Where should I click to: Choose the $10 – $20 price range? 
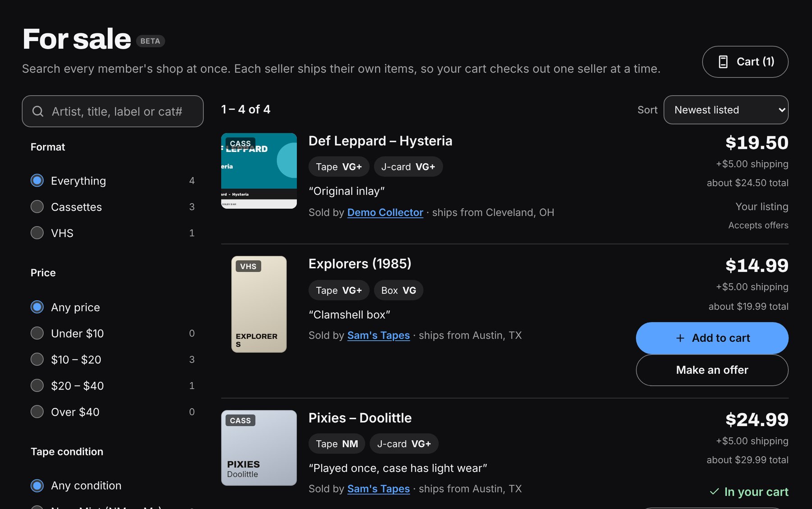point(37,359)
